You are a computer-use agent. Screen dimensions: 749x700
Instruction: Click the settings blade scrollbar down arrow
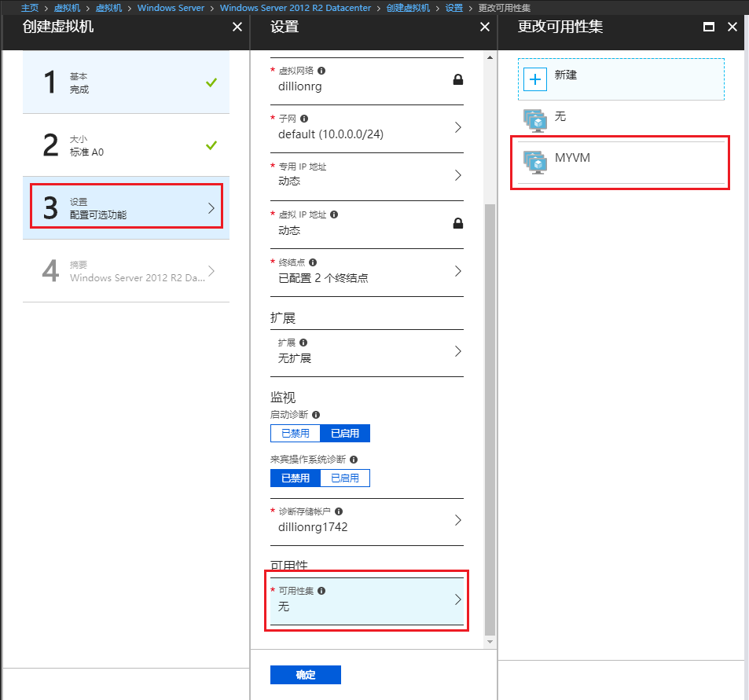pos(490,642)
